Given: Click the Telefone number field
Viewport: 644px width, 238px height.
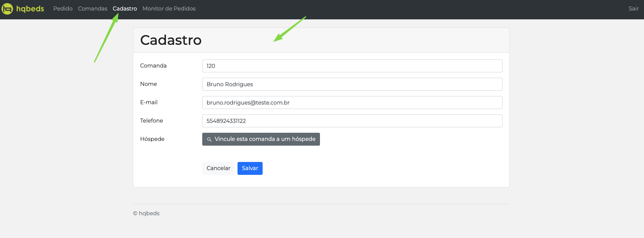Looking at the screenshot, I should (x=352, y=121).
